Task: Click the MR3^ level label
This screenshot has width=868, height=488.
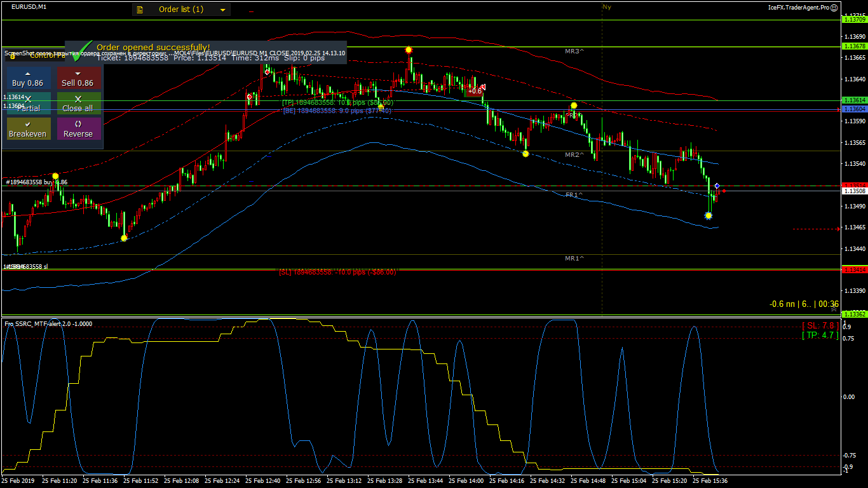Action: point(574,50)
